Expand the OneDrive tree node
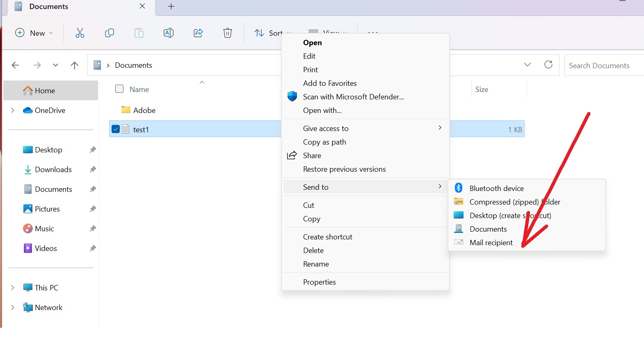This screenshot has height=345, width=644. point(13,110)
